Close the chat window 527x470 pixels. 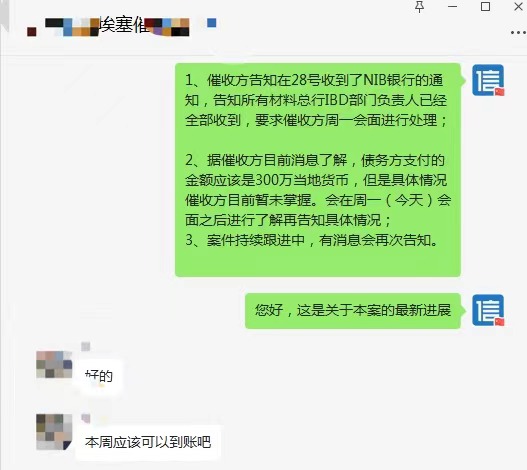click(518, 6)
